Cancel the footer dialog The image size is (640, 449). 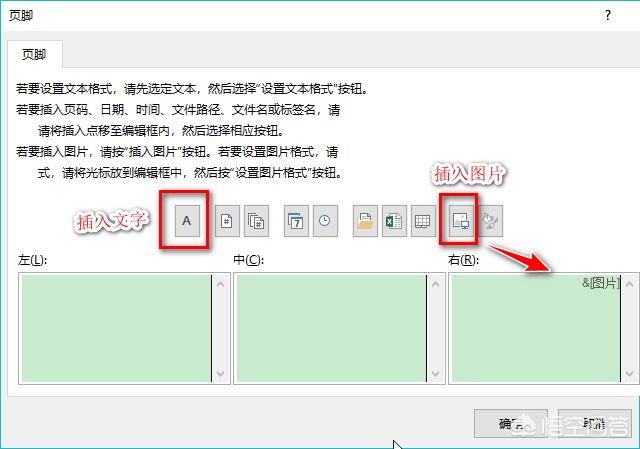(595, 424)
